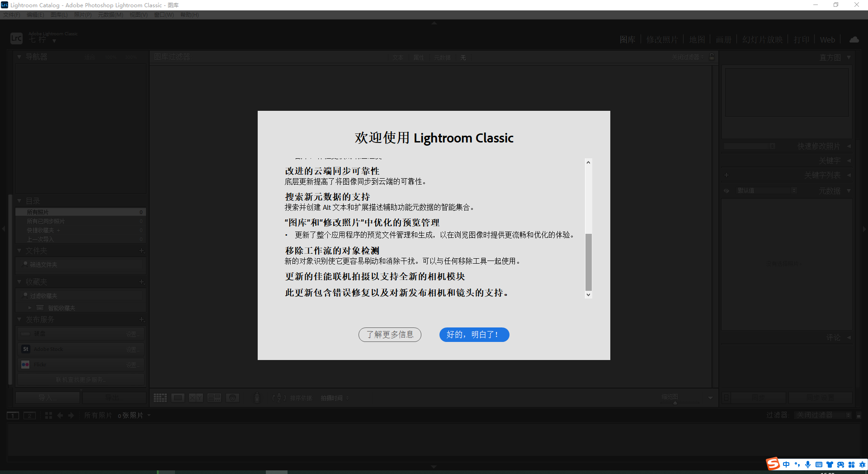Expand the 智能收藏夹 smart collections set
This screenshot has width=868, height=474.
tap(30, 308)
